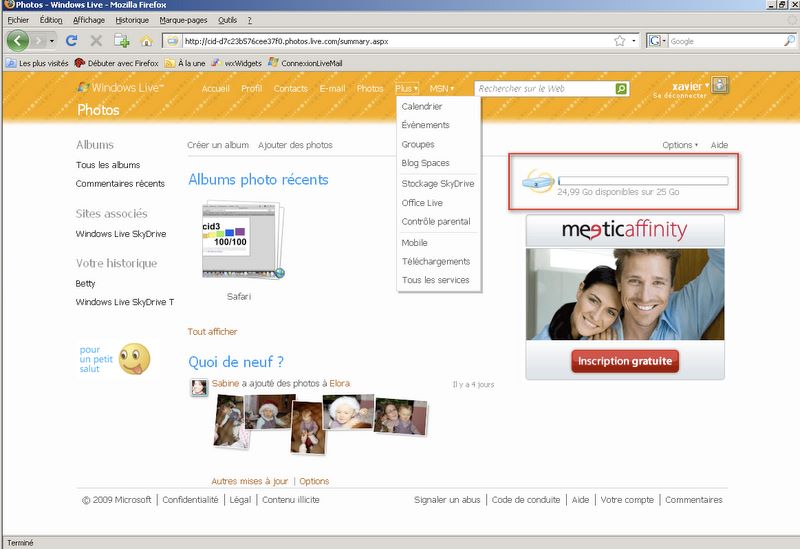Click the Windows Live search button icon

click(x=621, y=89)
